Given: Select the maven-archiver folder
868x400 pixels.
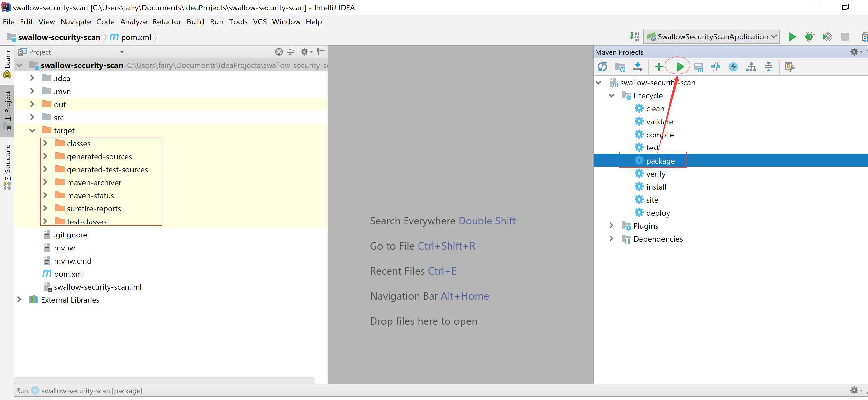Looking at the screenshot, I should (88, 182).
